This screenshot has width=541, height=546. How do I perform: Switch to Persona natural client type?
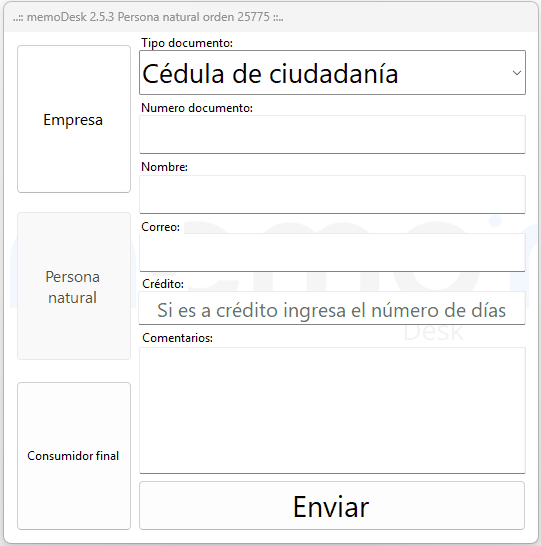(74, 286)
